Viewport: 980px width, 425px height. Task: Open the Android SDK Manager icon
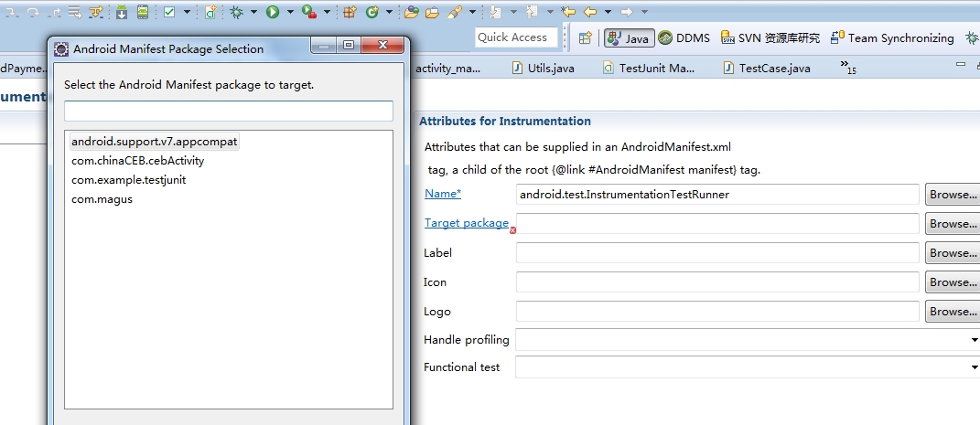[x=122, y=11]
